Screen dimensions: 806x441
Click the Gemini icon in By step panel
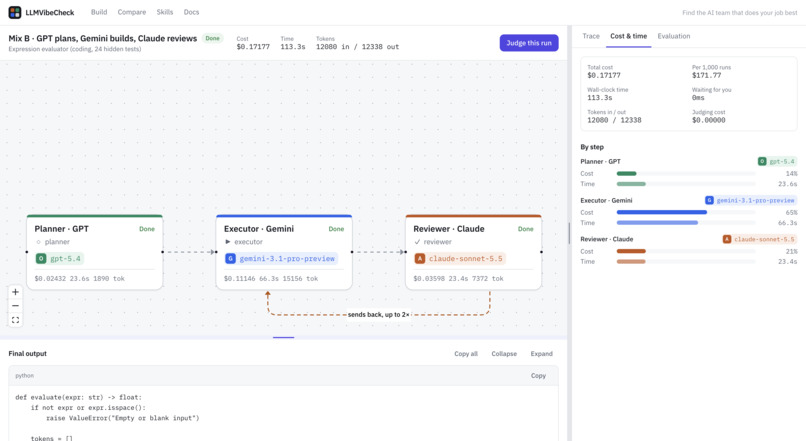point(709,200)
